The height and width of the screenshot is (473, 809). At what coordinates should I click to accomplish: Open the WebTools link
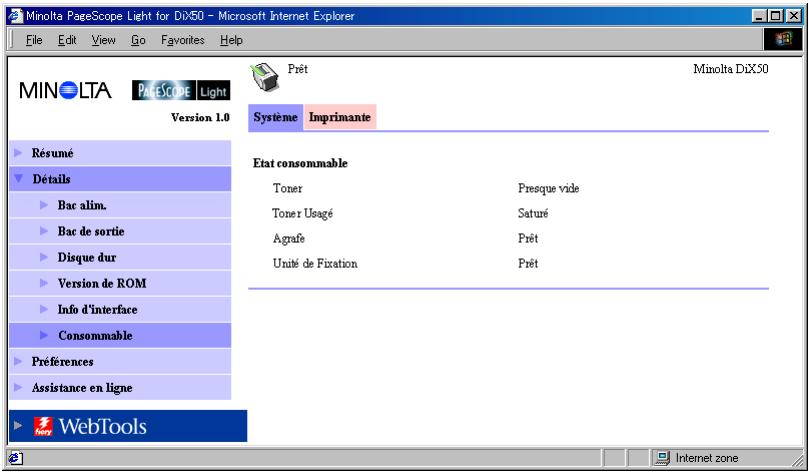[128, 426]
